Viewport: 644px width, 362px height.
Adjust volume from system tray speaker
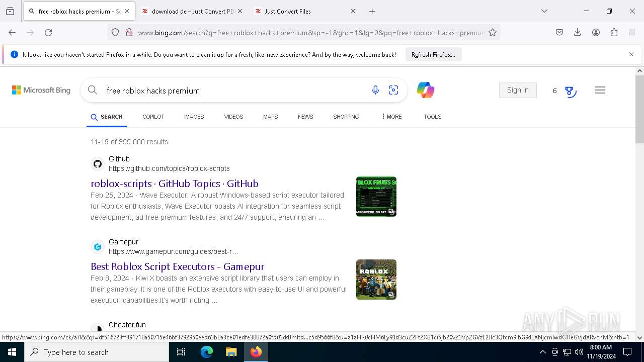pyautogui.click(x=579, y=352)
